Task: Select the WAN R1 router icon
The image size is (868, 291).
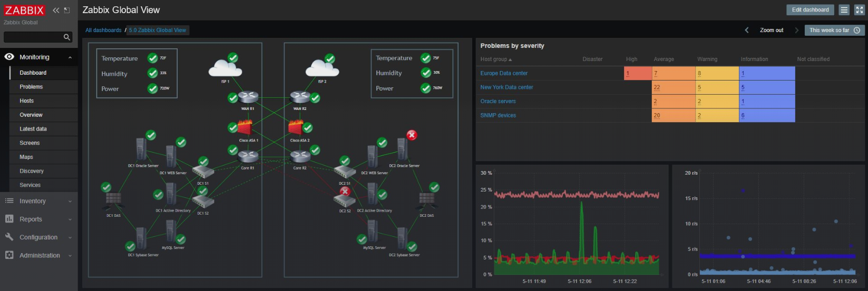Action: 248,97
